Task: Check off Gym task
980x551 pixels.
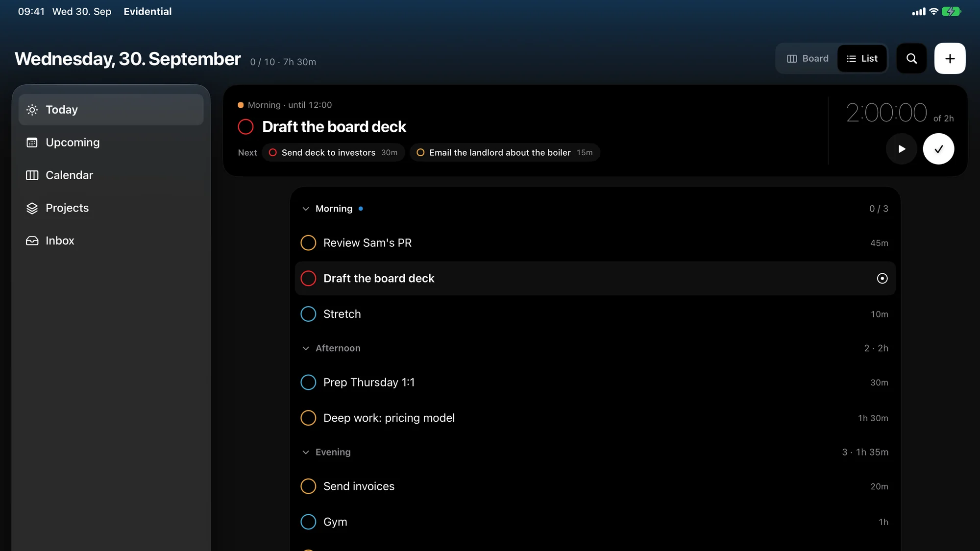Action: [x=308, y=522]
